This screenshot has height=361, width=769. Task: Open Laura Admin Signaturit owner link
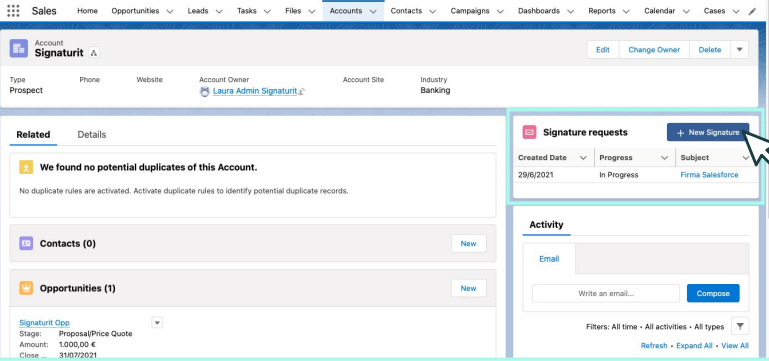(255, 91)
